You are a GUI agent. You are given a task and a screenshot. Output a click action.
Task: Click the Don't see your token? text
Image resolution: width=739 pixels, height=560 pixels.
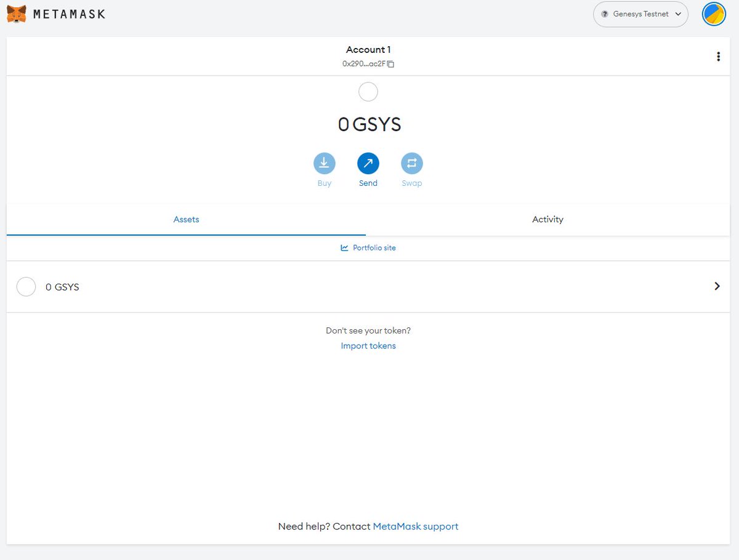368,330
